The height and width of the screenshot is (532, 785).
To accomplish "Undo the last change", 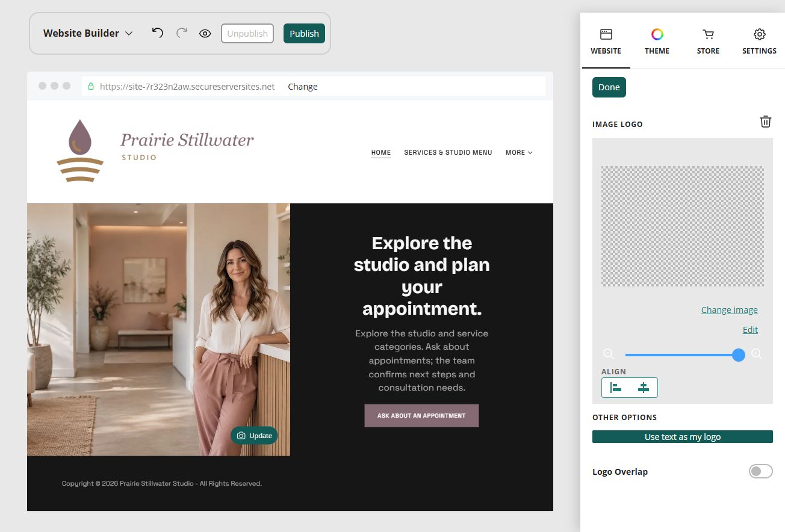I will (x=157, y=33).
